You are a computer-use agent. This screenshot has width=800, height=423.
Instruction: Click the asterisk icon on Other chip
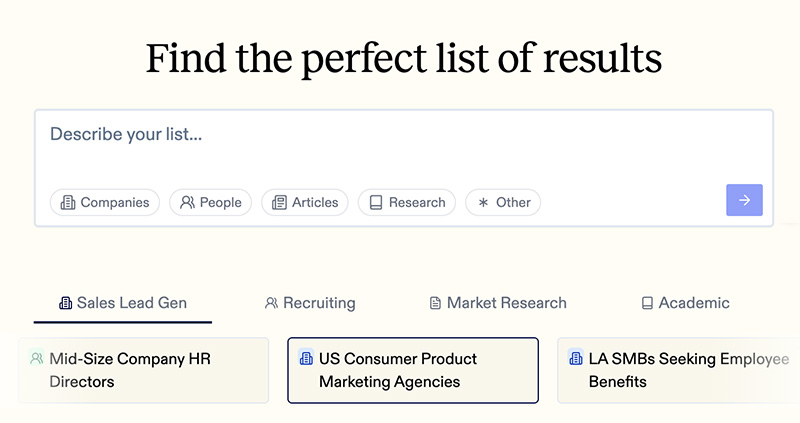pos(483,203)
